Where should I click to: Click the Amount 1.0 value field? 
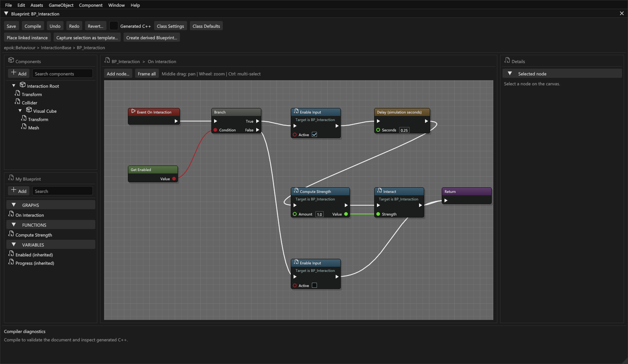[x=319, y=214]
